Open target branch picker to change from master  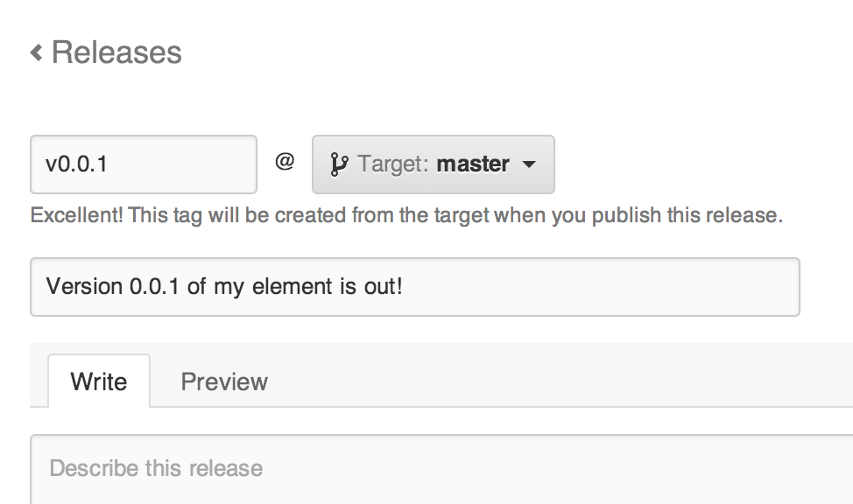tap(433, 164)
